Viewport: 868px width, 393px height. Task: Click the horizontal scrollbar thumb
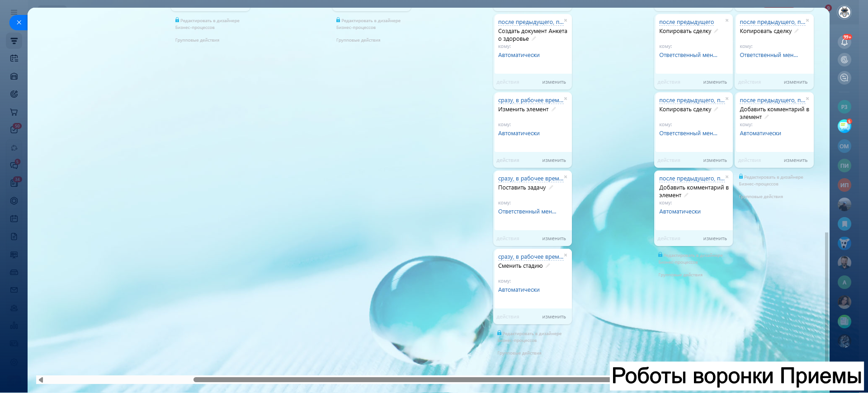tap(401, 380)
